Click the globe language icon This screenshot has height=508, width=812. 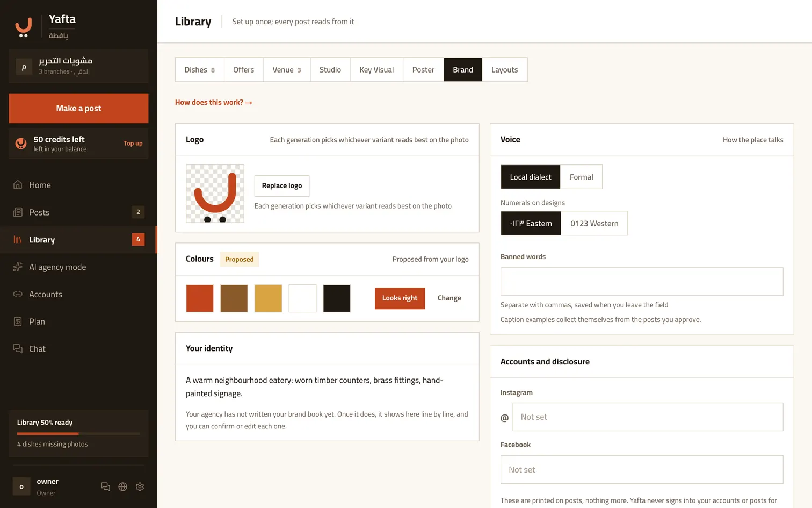click(x=123, y=486)
